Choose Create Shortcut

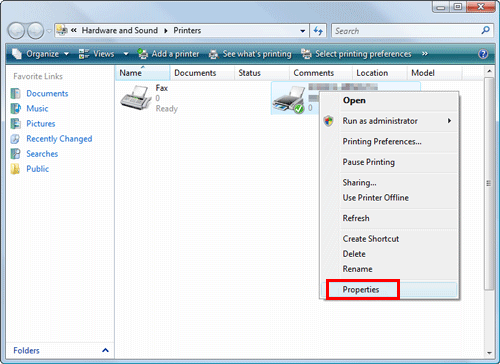tap(371, 239)
